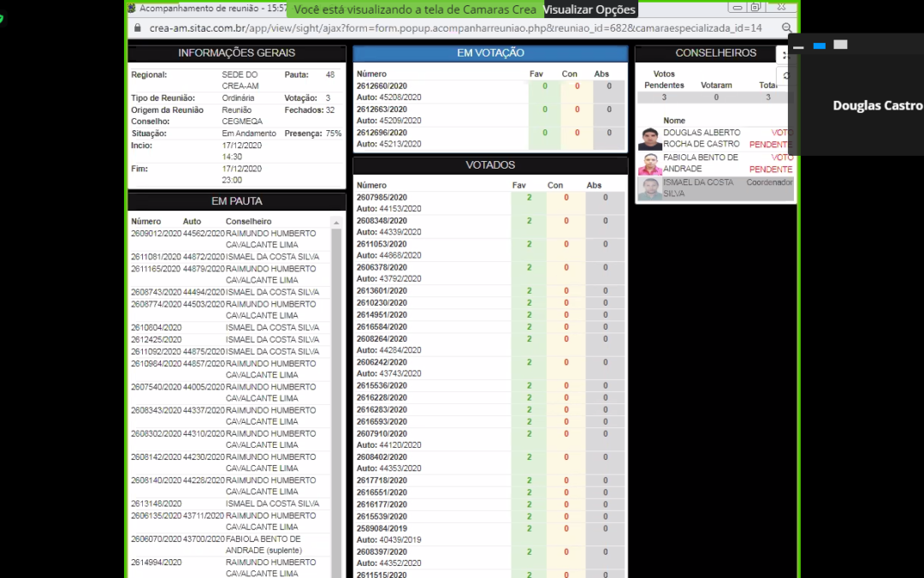The image size is (924, 578).
Task: Click agenda item 2609012/2020
Action: 157,234
